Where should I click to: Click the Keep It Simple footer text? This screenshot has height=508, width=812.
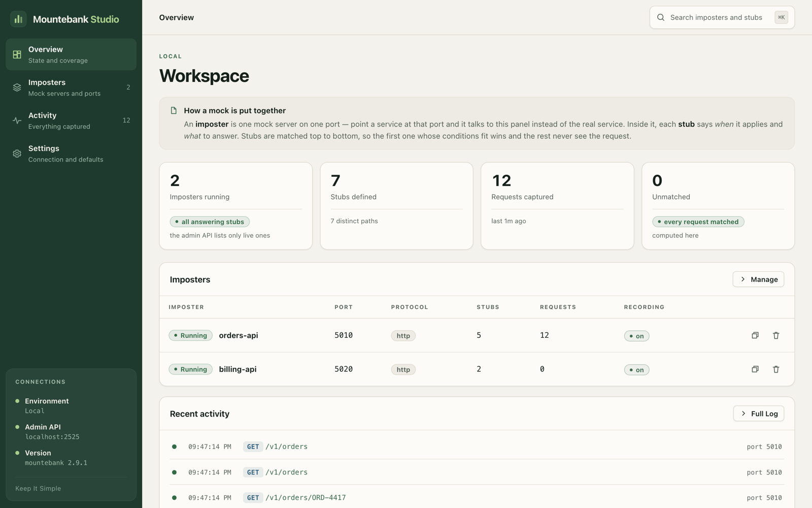coord(38,489)
